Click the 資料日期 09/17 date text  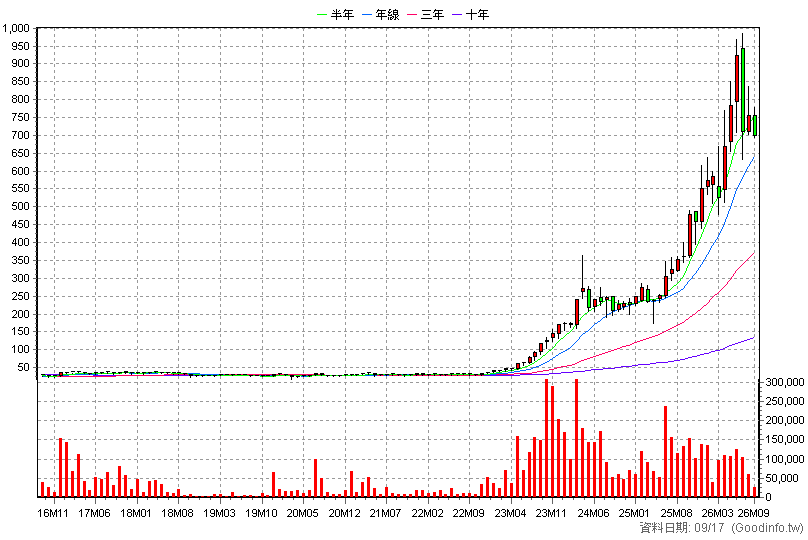coord(682,528)
